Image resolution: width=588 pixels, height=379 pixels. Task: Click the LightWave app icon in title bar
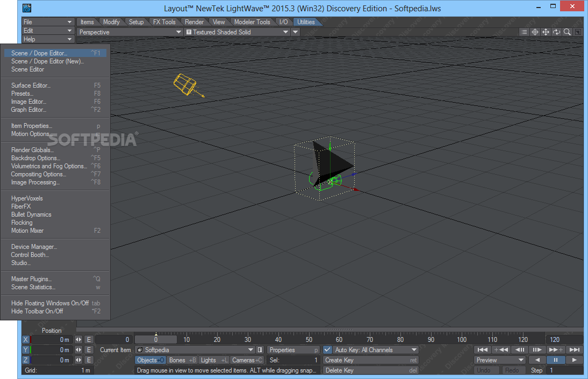(27, 8)
